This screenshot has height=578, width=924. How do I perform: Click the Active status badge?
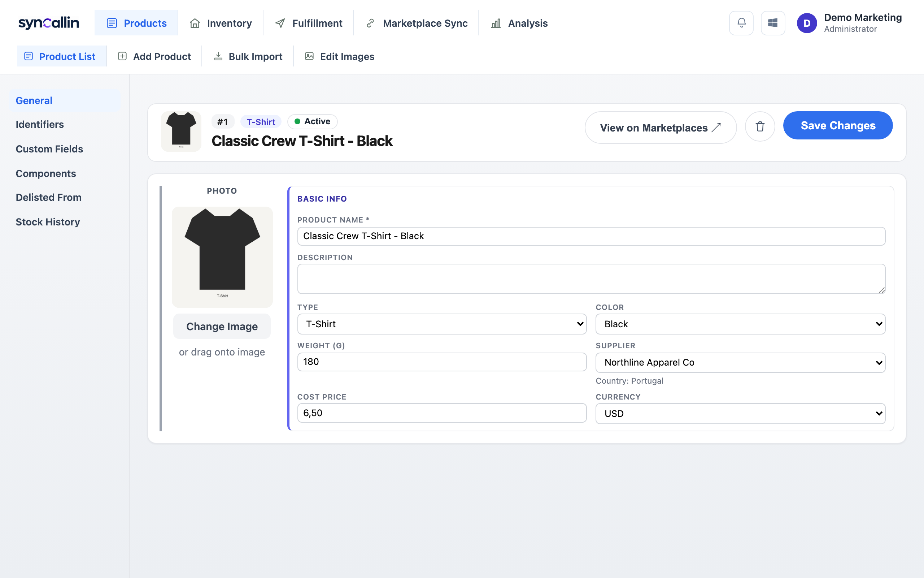(312, 122)
